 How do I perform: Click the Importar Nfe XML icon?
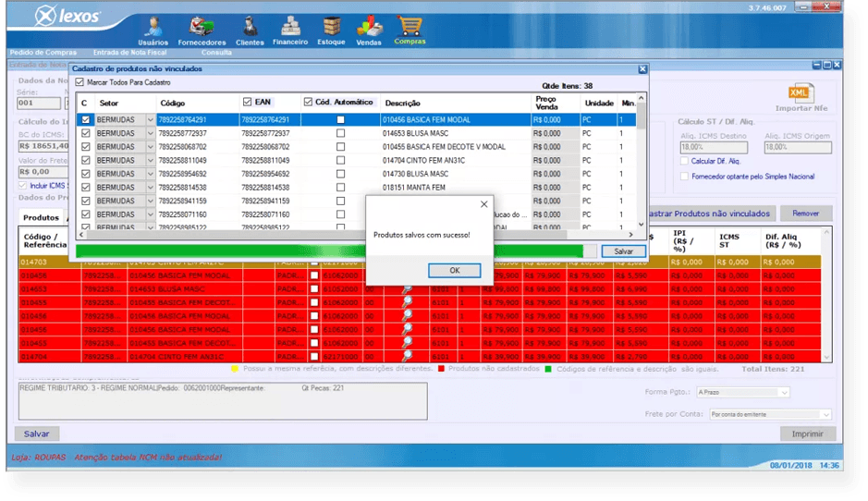point(801,97)
